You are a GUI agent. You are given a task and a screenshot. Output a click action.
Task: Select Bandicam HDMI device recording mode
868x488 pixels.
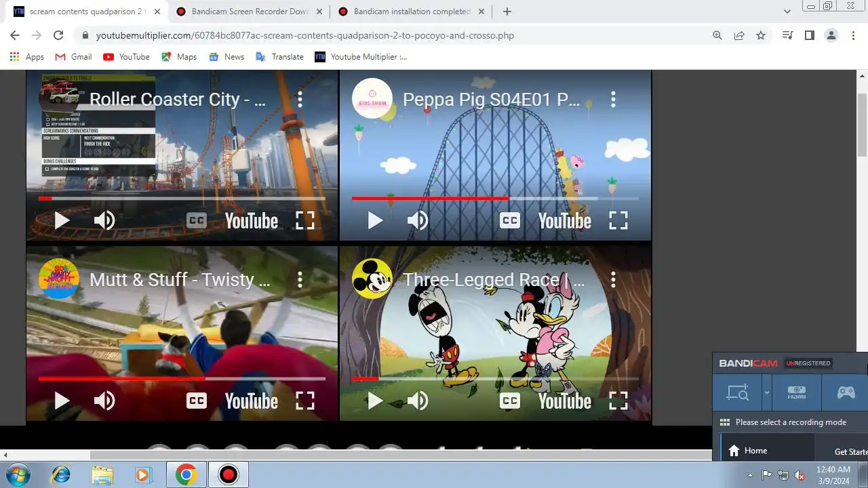[797, 392]
